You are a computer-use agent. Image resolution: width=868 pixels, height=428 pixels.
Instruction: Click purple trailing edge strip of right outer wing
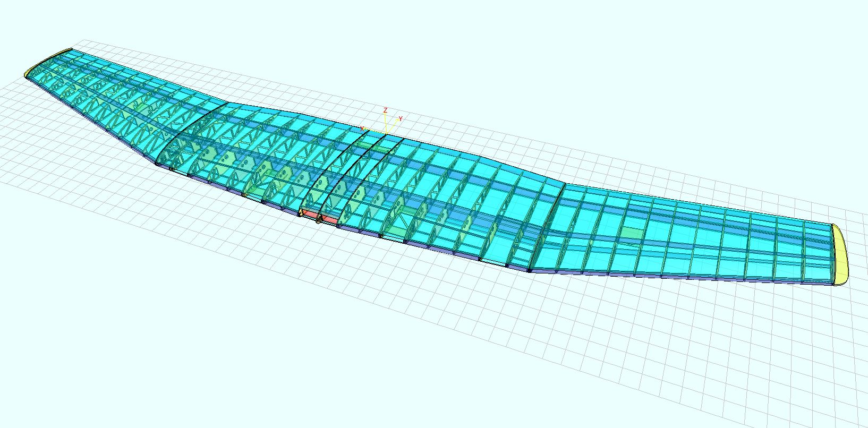(x=691, y=277)
